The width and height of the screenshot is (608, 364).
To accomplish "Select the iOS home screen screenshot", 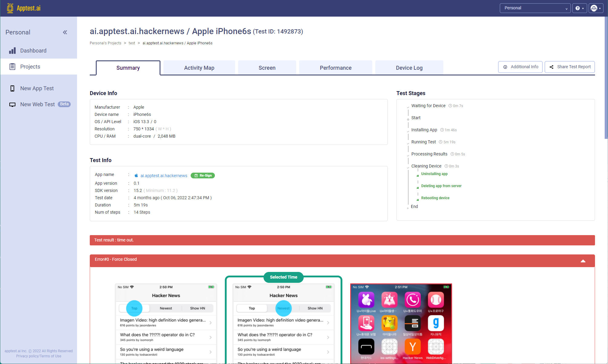I will [401, 324].
